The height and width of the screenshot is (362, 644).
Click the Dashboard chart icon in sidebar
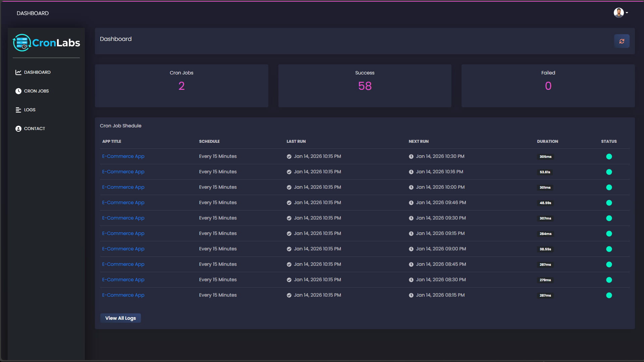(18, 72)
